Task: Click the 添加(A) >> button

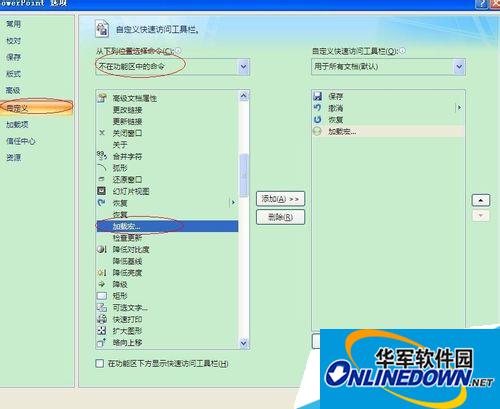Action: (x=280, y=199)
